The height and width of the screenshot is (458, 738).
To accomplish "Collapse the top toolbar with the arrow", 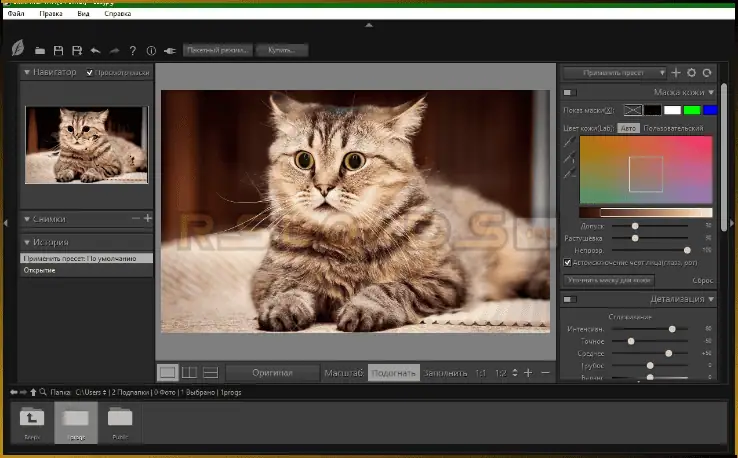I will pyautogui.click(x=369, y=25).
